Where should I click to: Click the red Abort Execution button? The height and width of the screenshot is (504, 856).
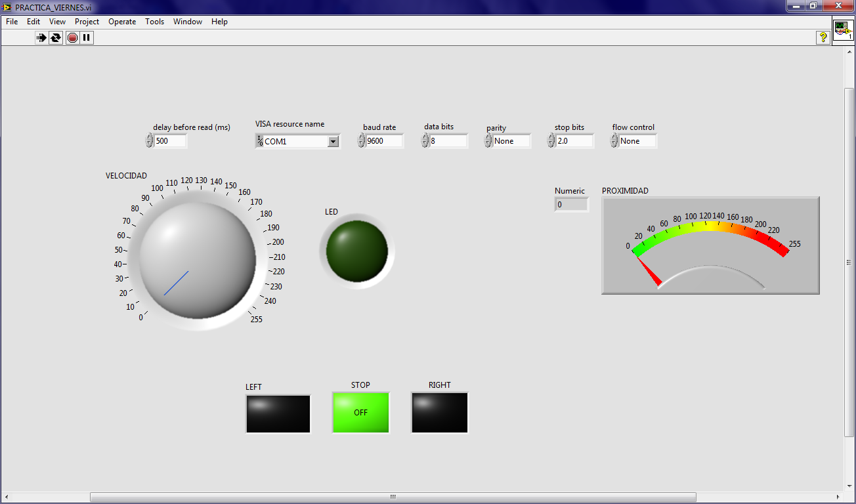(x=72, y=38)
